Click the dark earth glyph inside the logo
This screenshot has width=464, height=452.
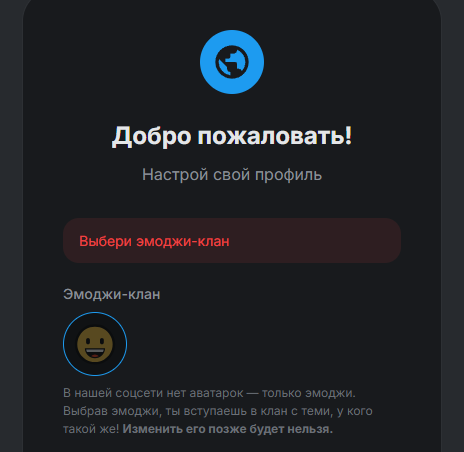(x=232, y=62)
